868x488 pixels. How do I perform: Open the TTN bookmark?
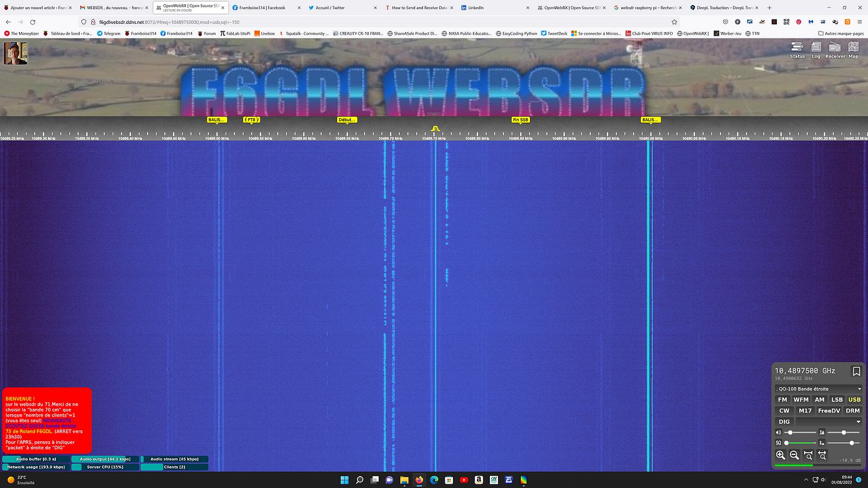point(752,34)
